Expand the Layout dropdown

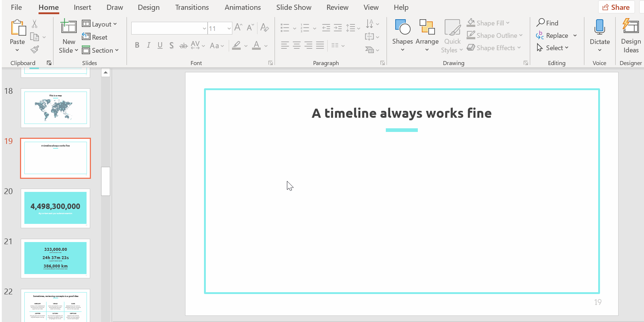(100, 24)
